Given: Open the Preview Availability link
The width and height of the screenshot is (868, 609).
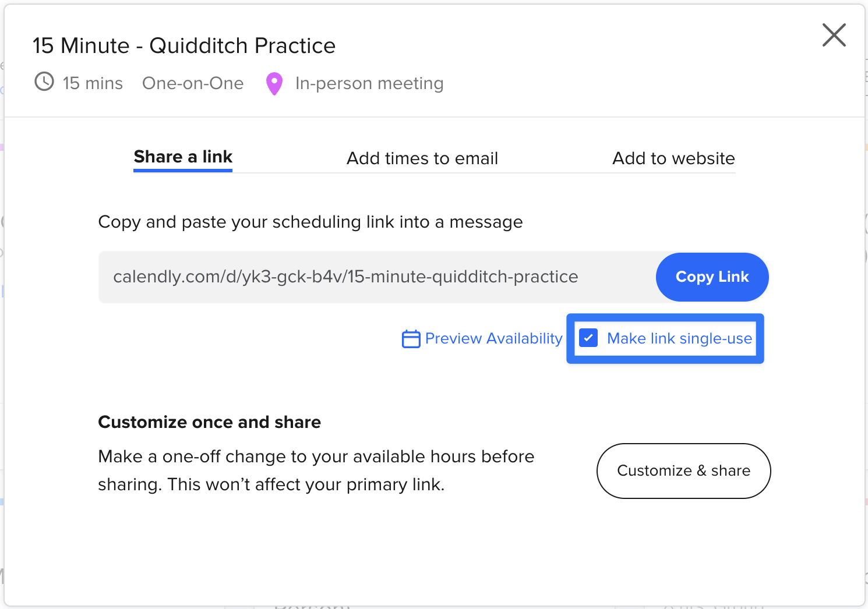Looking at the screenshot, I should coord(493,339).
